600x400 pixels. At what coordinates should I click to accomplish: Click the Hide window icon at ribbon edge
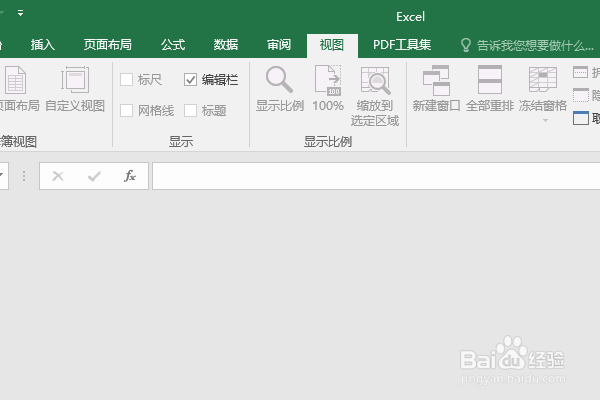coord(580,95)
